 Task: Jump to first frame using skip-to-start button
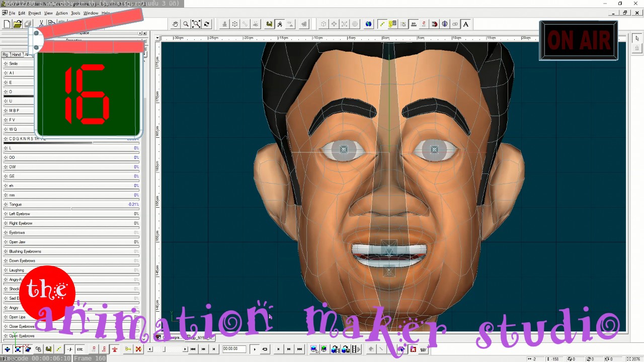pos(193,349)
